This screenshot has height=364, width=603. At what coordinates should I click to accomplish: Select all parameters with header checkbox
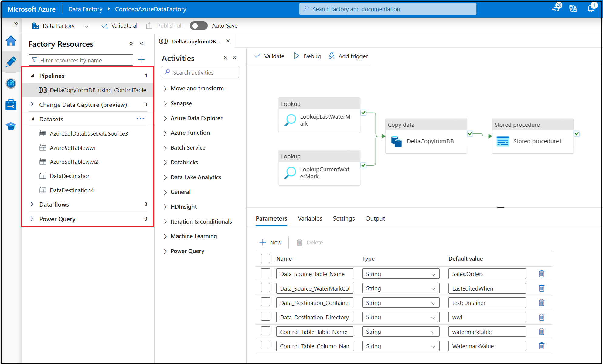[x=265, y=258]
